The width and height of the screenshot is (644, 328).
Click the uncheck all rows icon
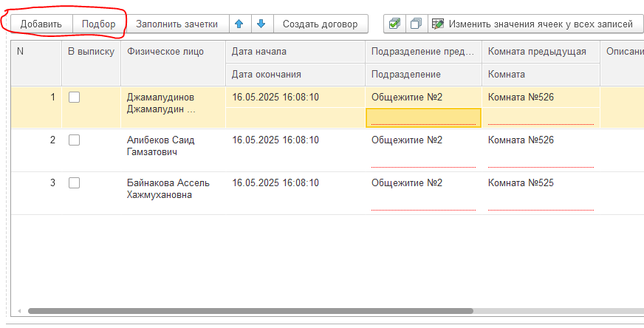[x=417, y=24]
